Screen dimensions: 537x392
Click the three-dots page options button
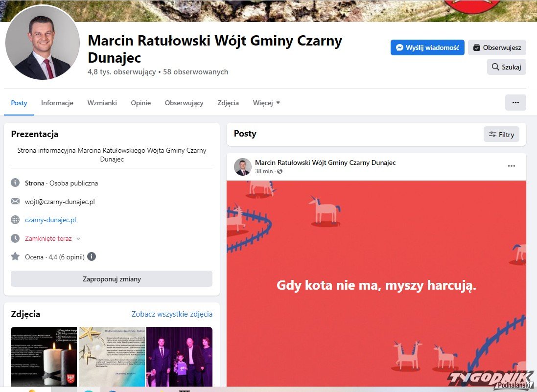515,103
